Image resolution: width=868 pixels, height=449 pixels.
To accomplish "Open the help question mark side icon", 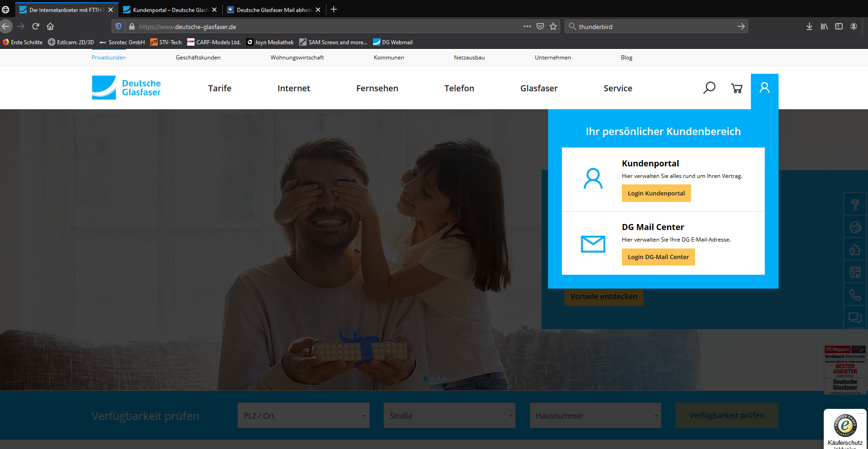I will click(855, 204).
